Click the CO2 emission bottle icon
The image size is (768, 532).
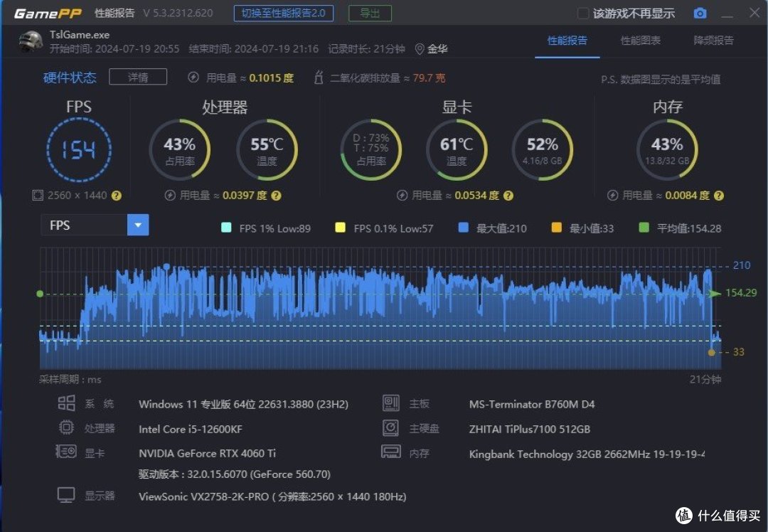(319, 78)
